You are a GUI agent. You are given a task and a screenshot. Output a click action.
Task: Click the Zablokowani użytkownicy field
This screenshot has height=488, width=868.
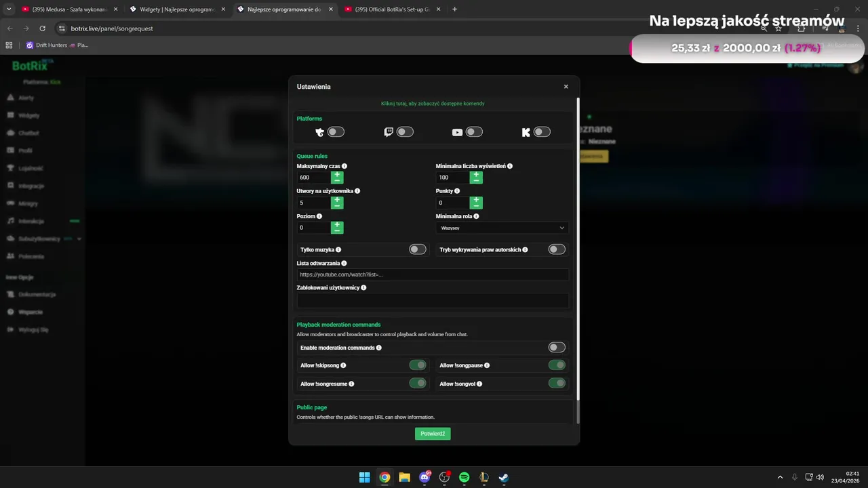(433, 300)
